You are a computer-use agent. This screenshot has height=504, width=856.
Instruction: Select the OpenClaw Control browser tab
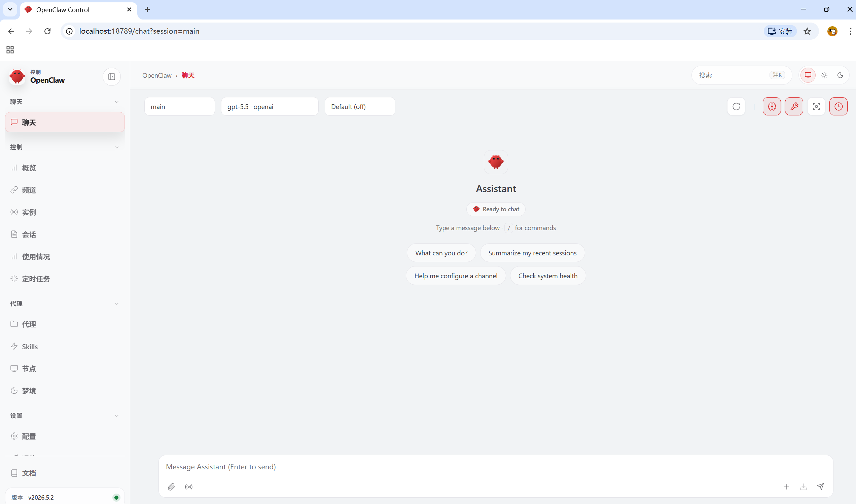[78, 10]
